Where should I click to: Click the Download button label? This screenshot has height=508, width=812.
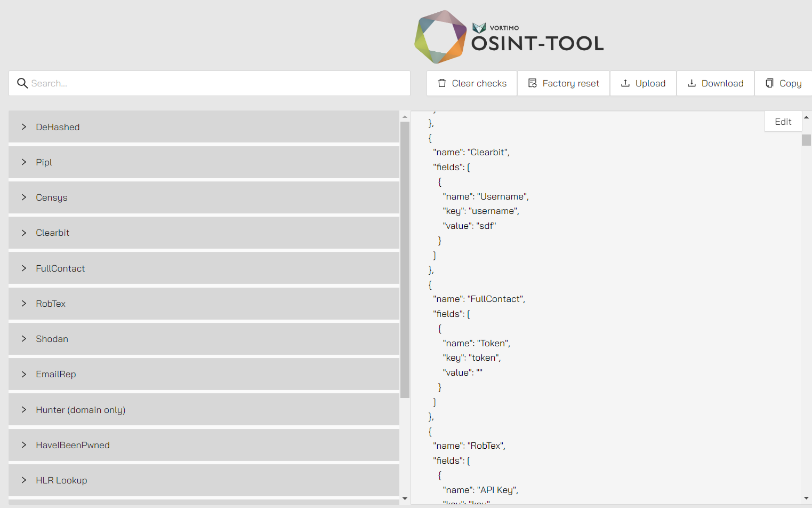point(722,83)
